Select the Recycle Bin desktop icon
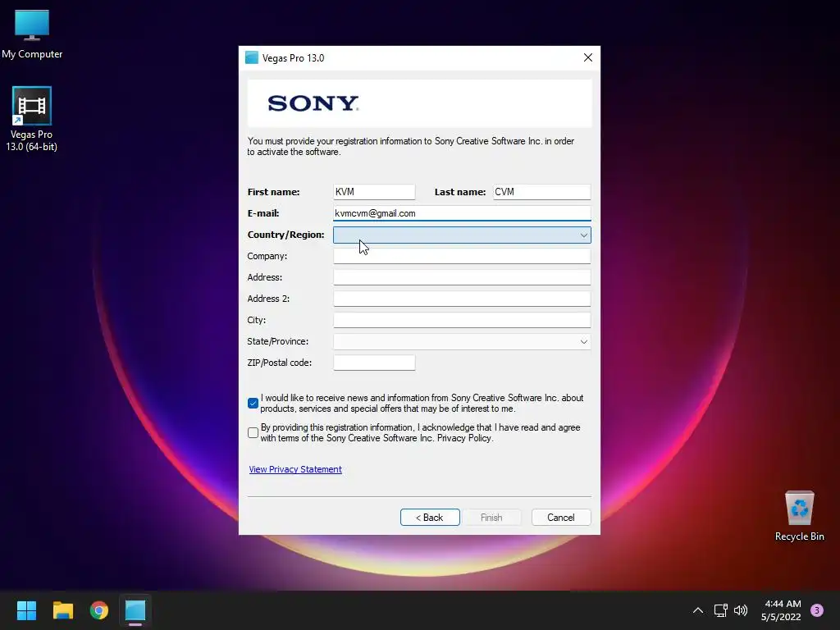 coord(799,516)
